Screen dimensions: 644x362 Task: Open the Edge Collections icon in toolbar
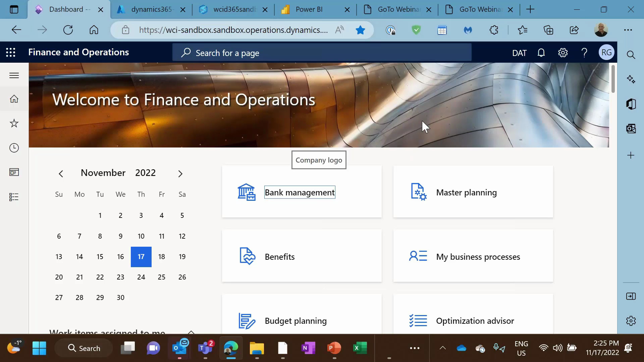(x=549, y=30)
